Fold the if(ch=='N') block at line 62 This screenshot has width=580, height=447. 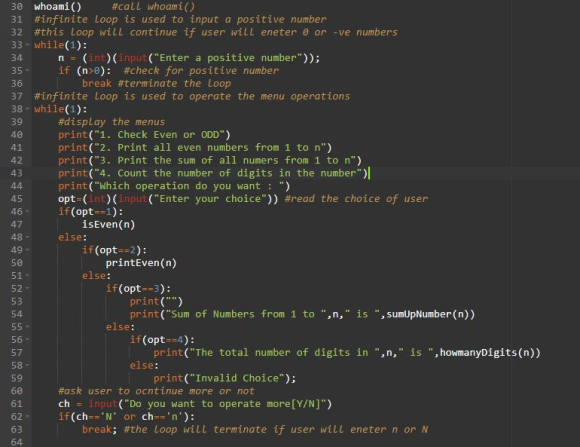pyautogui.click(x=27, y=417)
